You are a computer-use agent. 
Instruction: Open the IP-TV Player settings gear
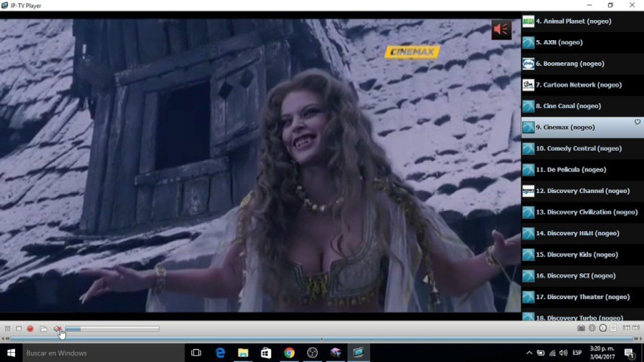(x=592, y=327)
